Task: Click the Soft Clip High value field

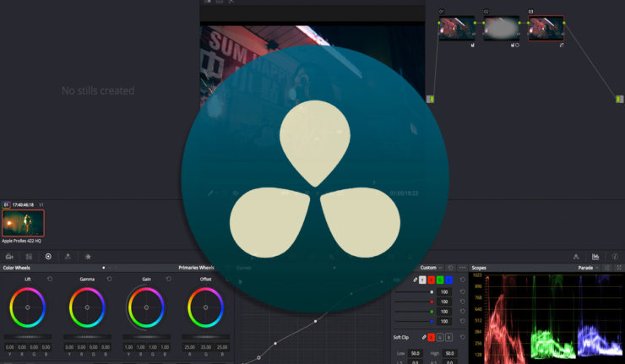Action: coord(449,353)
